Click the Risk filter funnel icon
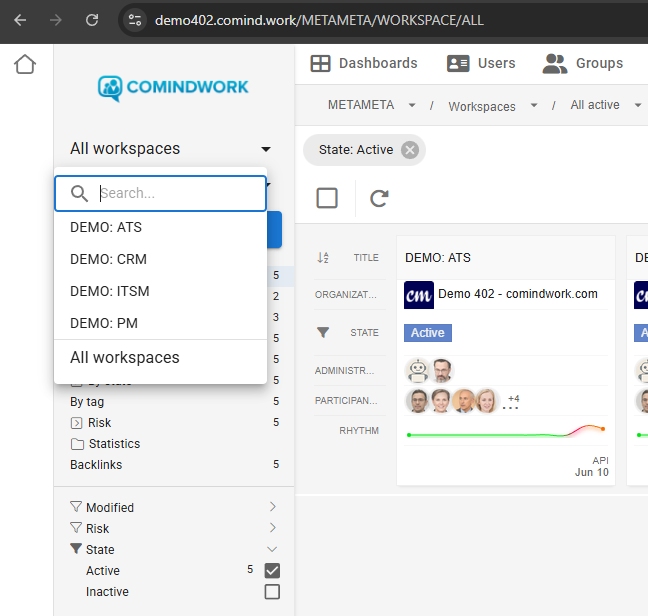The width and height of the screenshot is (648, 616). coord(76,528)
